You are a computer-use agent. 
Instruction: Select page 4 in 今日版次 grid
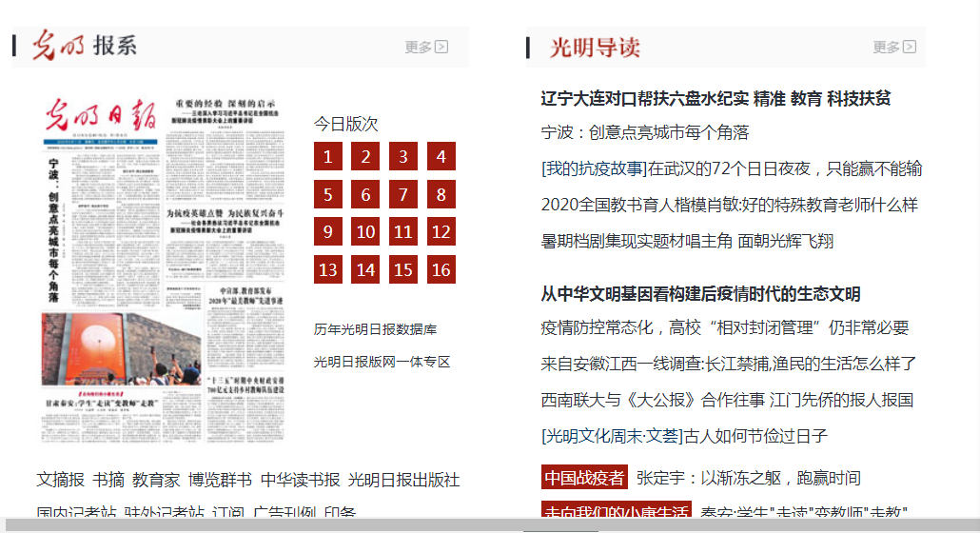(x=441, y=157)
